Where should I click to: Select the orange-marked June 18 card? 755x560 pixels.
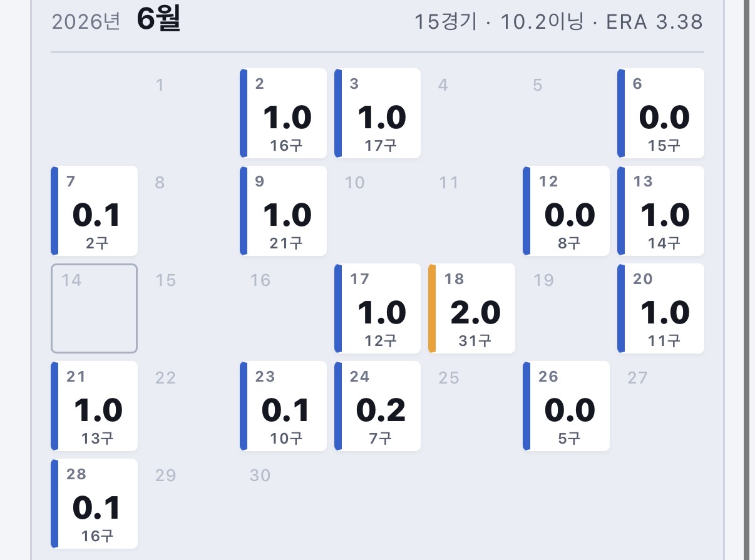[471, 308]
